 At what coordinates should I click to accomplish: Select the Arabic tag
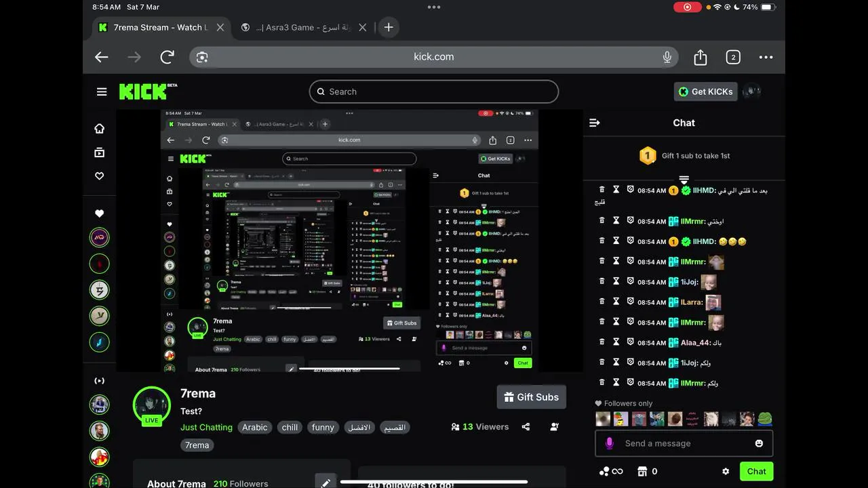[x=255, y=427]
